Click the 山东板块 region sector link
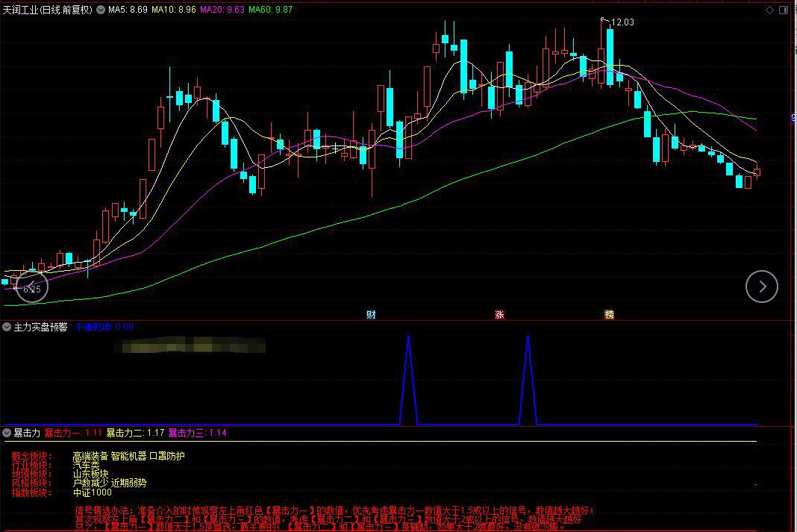This screenshot has height=532, width=797. (x=90, y=474)
